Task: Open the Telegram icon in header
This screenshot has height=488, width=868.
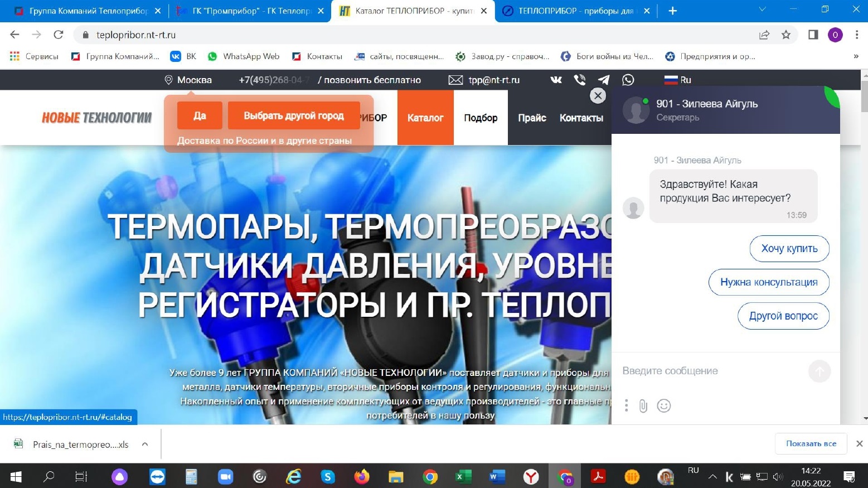Action: [x=604, y=80]
